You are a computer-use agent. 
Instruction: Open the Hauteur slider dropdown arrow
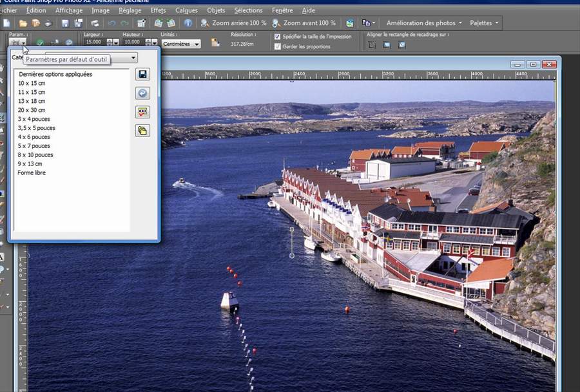coord(154,42)
